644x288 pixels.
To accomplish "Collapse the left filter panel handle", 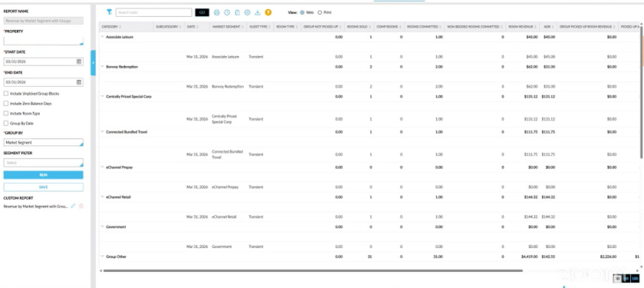I will click(x=94, y=63).
